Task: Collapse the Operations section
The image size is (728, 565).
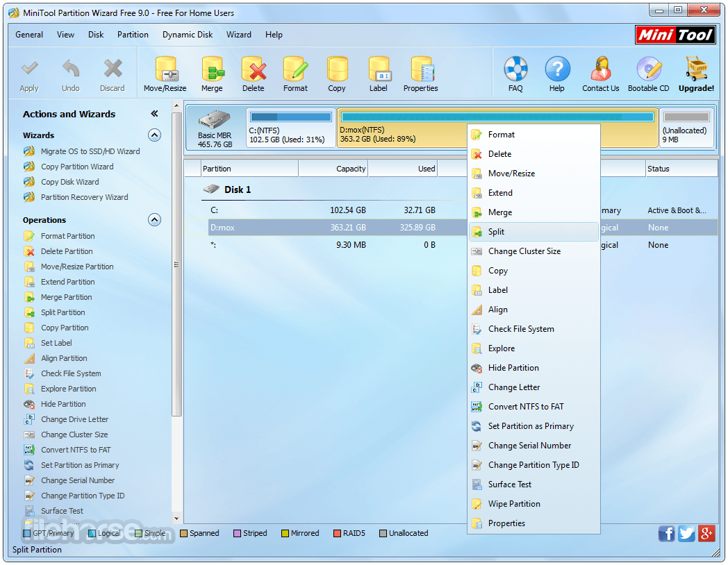Action: 154,220
